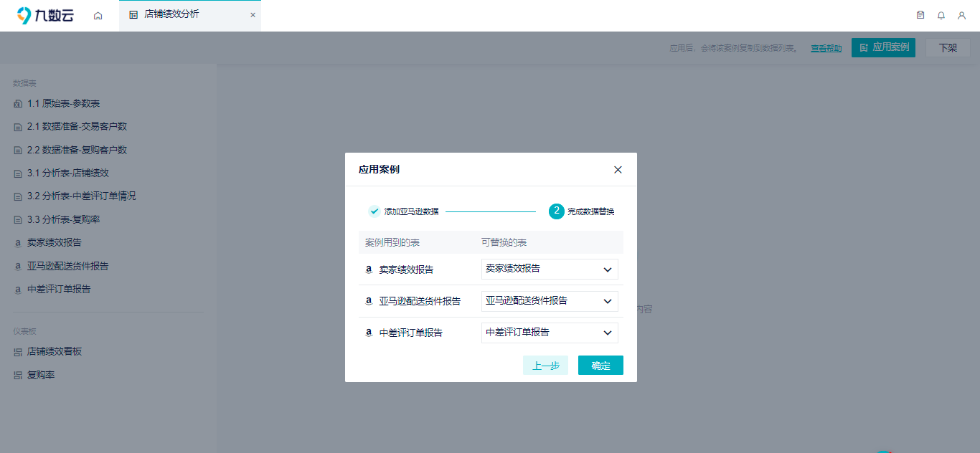
Task: Open 1.1 原始表-参数表 in sidebar
Action: (63, 103)
